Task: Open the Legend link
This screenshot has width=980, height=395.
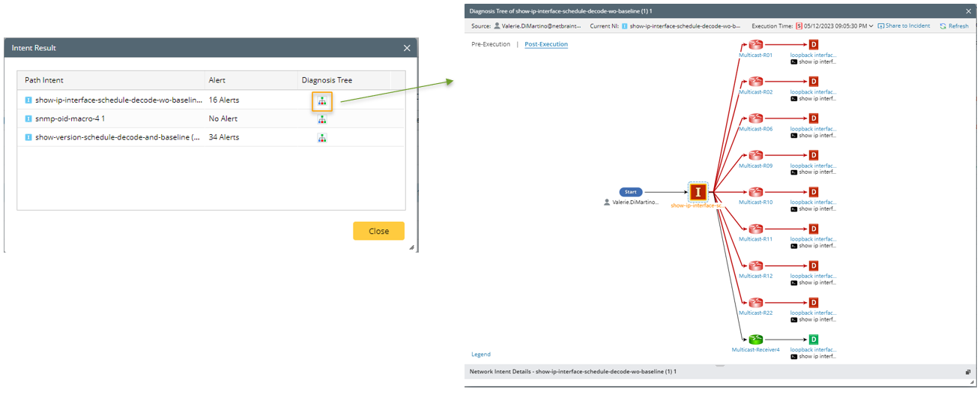Action: [x=481, y=354]
